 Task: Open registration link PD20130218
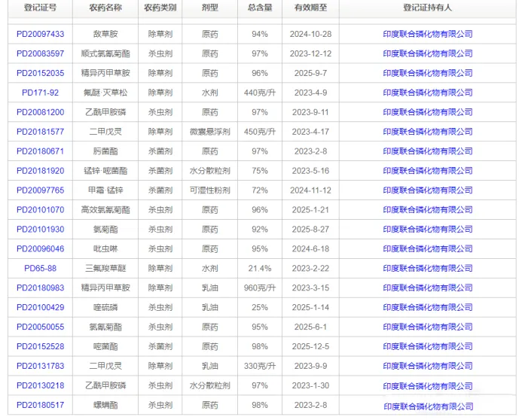tap(40, 385)
